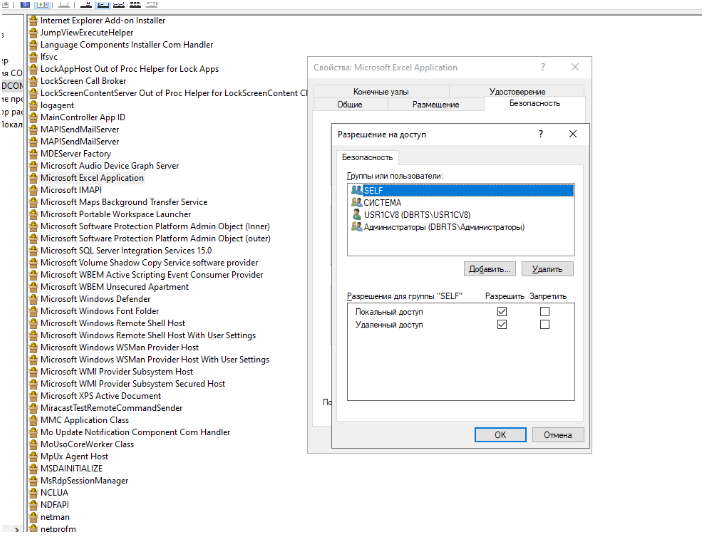Click the help question mark in Разрешение на доступ

(540, 133)
